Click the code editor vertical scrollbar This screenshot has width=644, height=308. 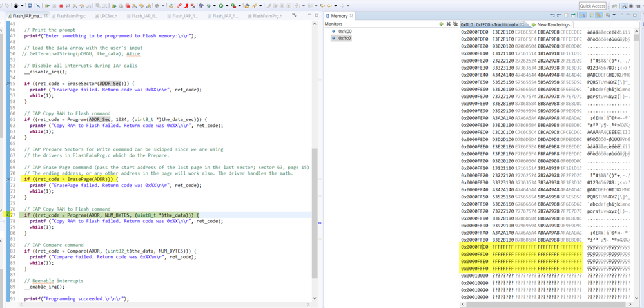[315, 160]
